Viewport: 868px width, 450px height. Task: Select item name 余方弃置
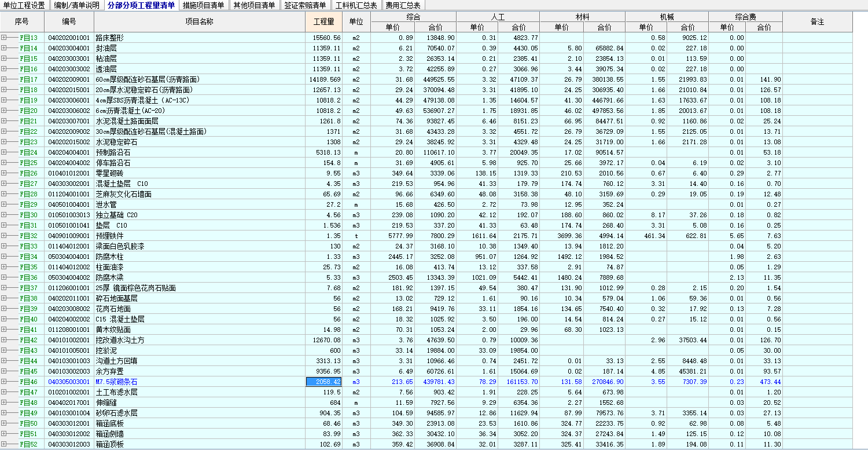(x=109, y=371)
